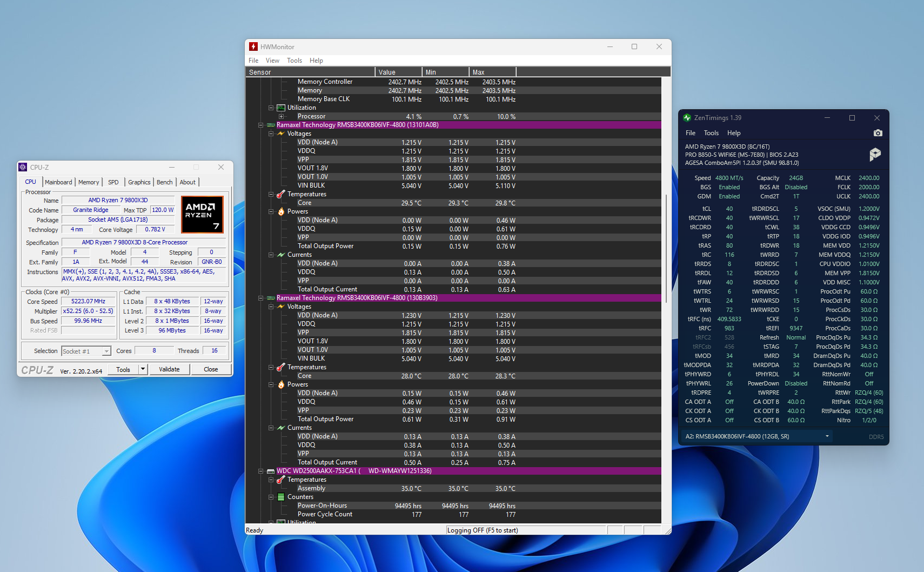Click the first Ramaxel memory module icon
924x572 pixels.
[x=271, y=125]
